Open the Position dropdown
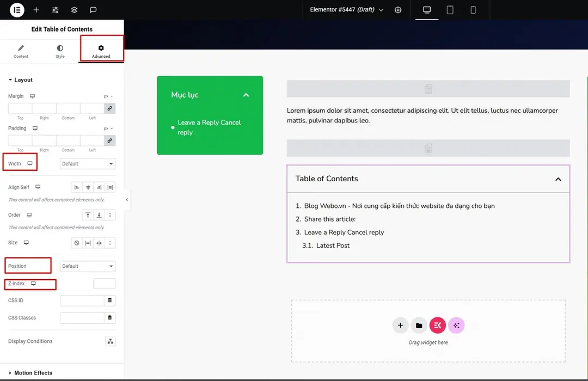Image resolution: width=588 pixels, height=381 pixels. (x=87, y=266)
